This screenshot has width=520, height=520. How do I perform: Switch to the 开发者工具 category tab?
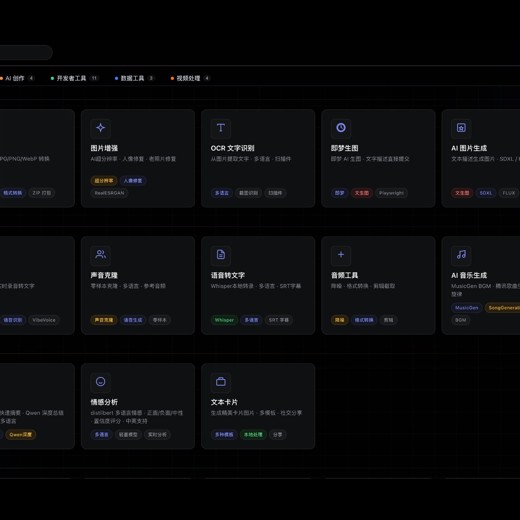(x=74, y=78)
